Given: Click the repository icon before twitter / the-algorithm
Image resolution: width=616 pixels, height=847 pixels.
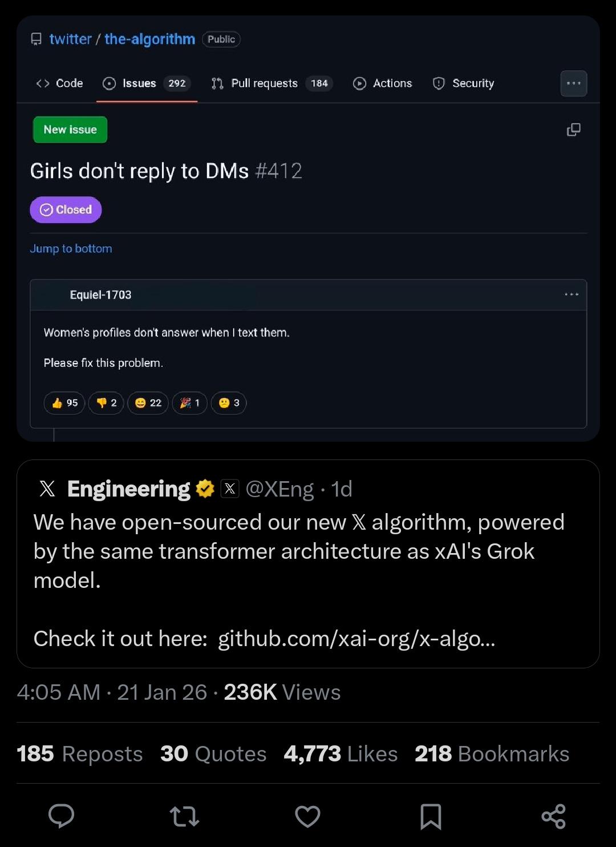Looking at the screenshot, I should pos(36,39).
